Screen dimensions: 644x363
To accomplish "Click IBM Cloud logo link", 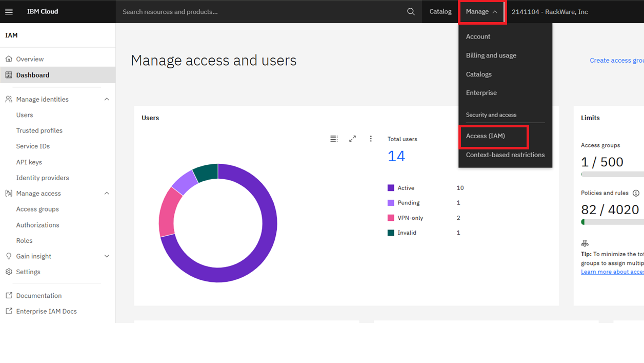I will 43,11.
